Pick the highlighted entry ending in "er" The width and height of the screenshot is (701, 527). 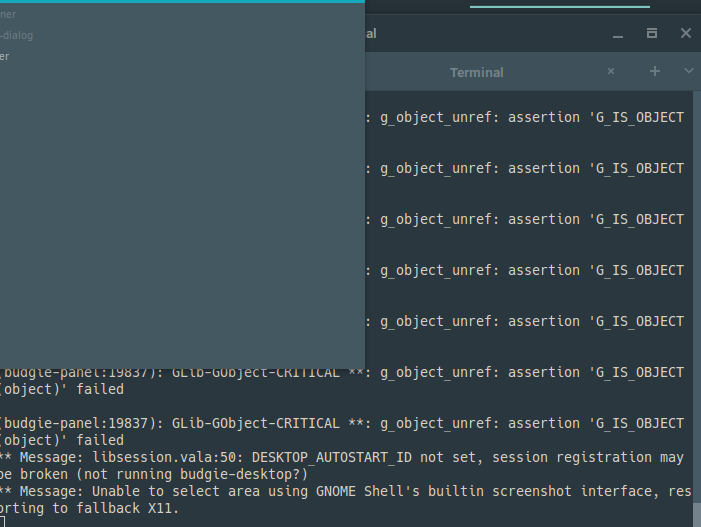pyautogui.click(x=4, y=56)
